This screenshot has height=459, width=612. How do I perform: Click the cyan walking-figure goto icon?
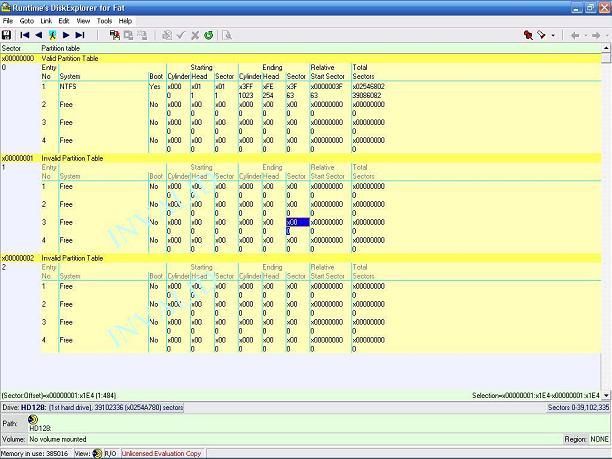click(x=52, y=35)
